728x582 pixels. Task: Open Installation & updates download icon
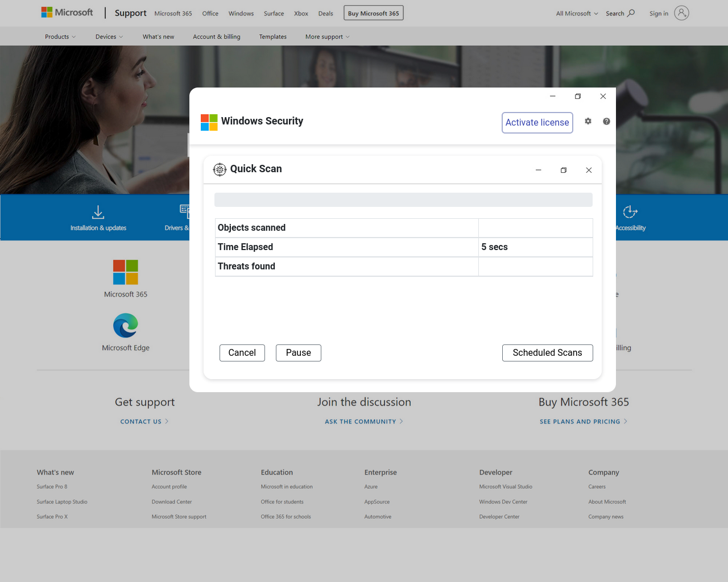pyautogui.click(x=98, y=212)
